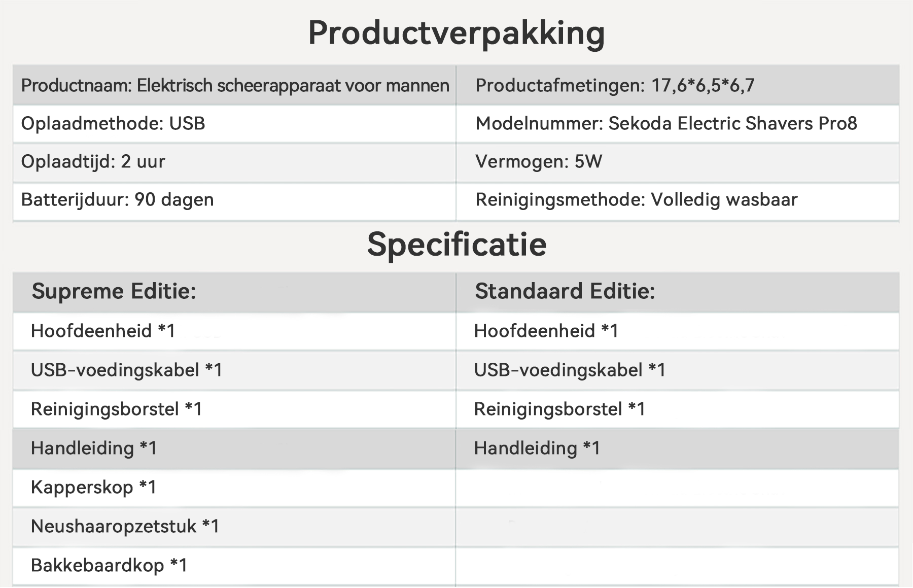Click Handleiding *1 under Standaard Editie
The width and height of the screenshot is (913, 588).
537,448
